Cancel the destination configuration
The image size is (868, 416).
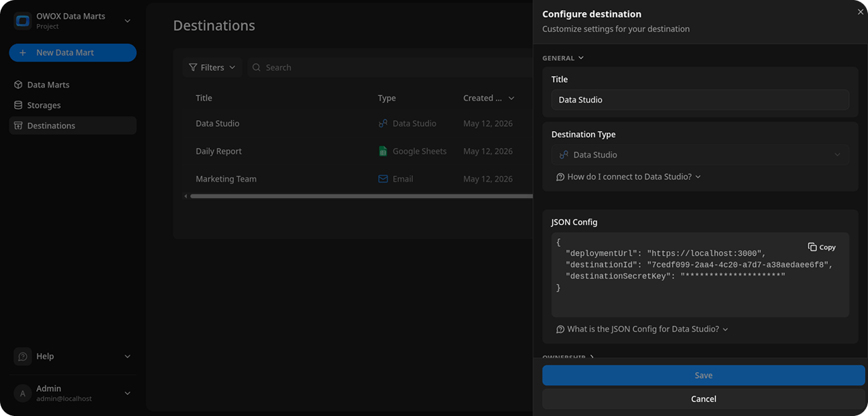pyautogui.click(x=703, y=399)
